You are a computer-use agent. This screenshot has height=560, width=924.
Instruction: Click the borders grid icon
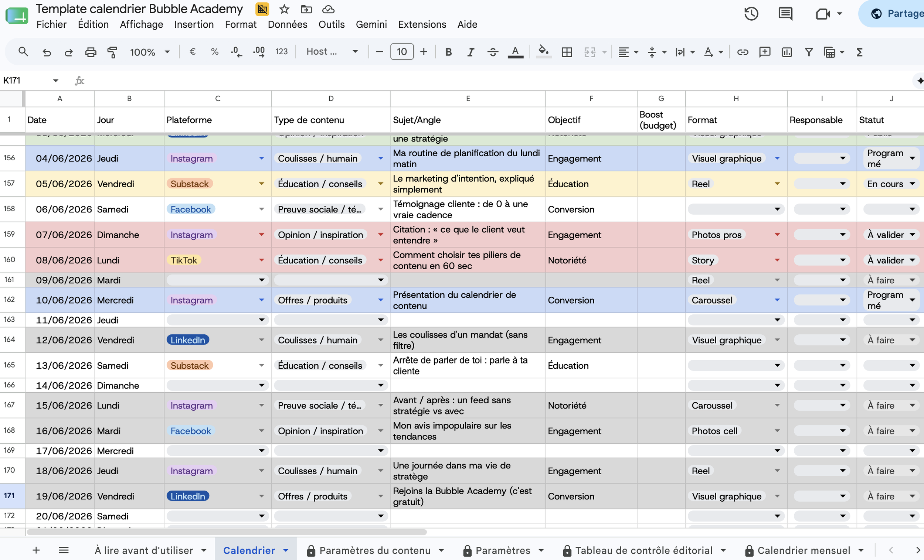coord(567,52)
